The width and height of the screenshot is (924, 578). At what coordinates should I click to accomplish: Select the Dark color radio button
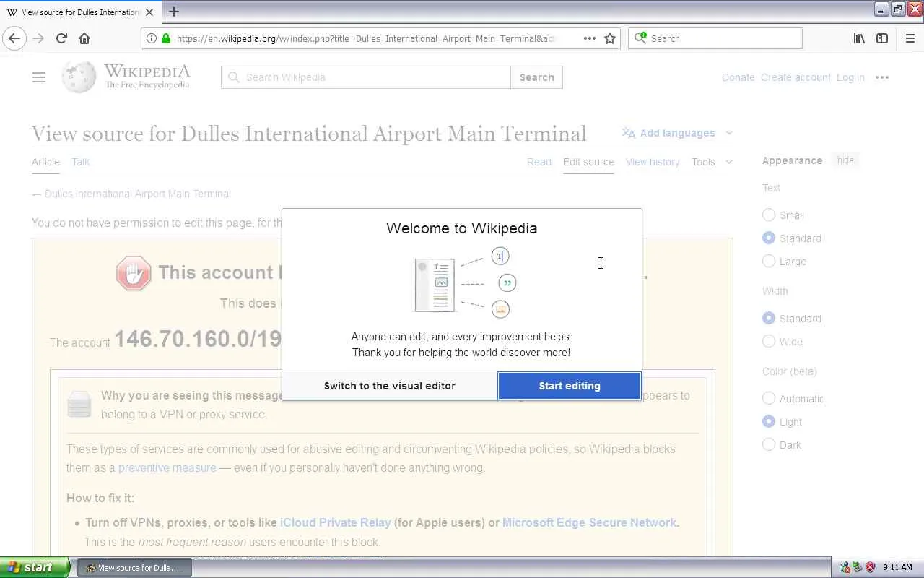pos(769,444)
